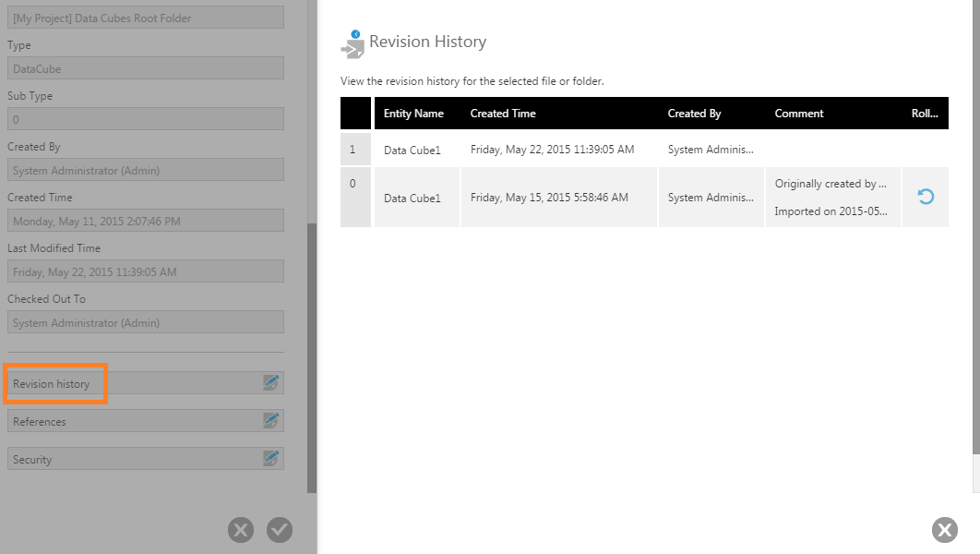Click Data Cube1 in revision 0 row
The image size is (980, 554).
click(x=412, y=199)
